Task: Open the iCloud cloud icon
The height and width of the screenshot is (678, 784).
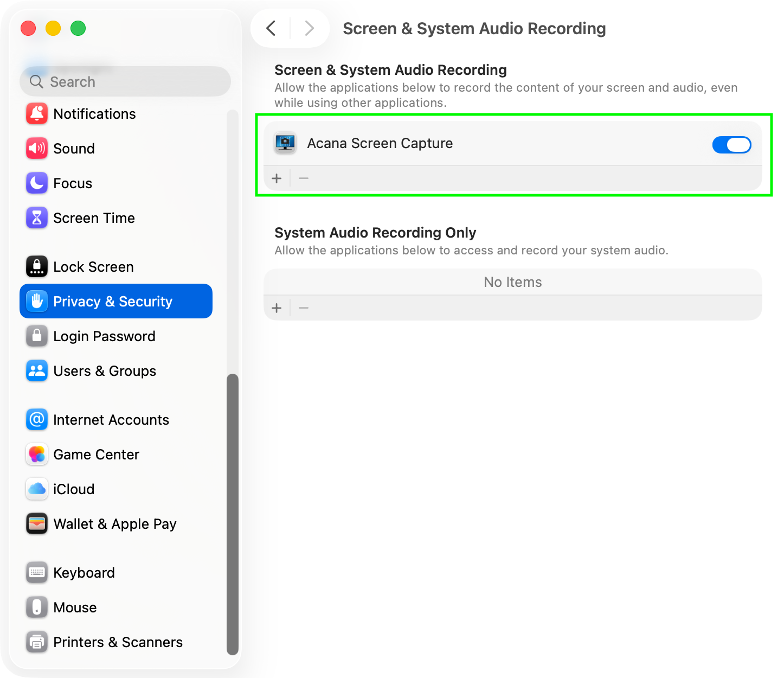Action: [37, 489]
